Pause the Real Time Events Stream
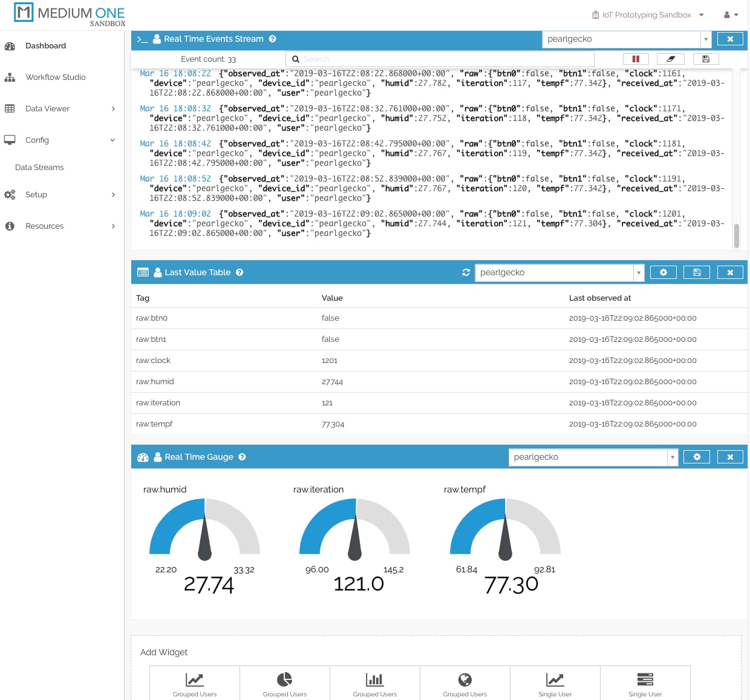 pos(636,59)
